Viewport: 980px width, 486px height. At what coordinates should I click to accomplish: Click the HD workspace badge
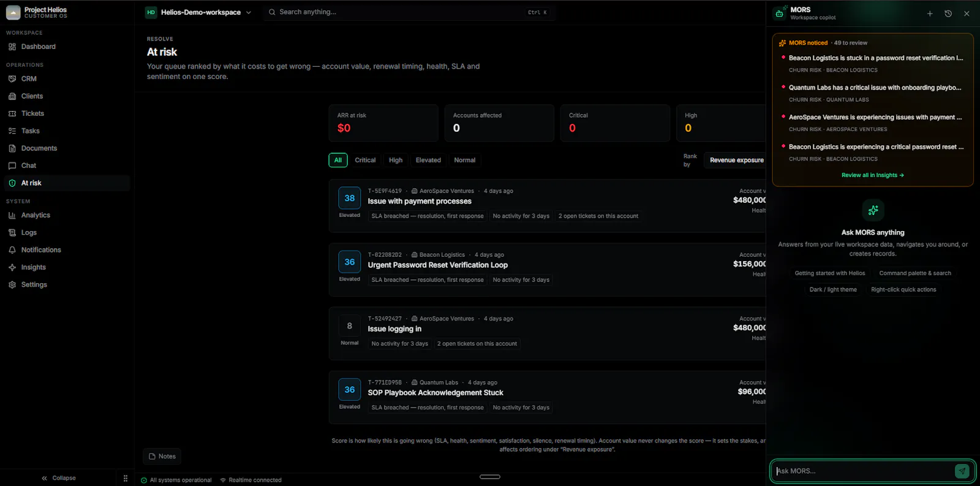click(x=151, y=12)
